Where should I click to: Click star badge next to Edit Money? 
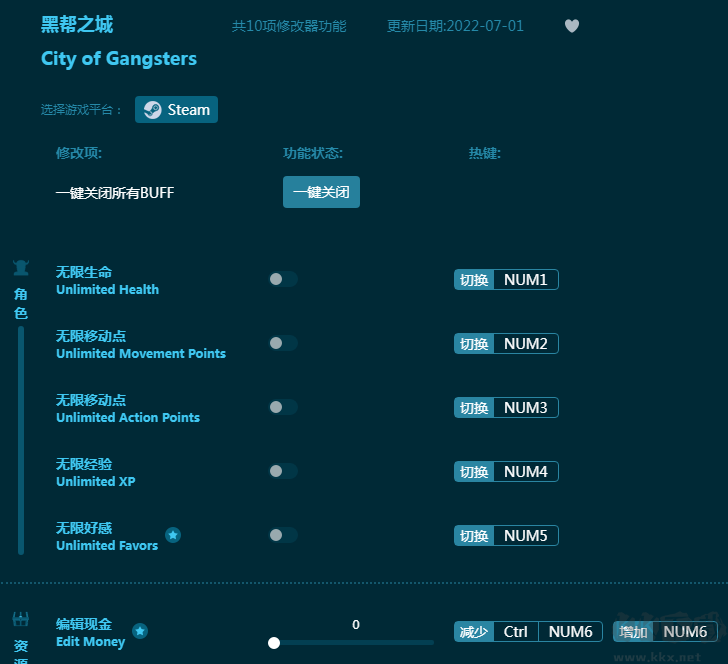pyautogui.click(x=140, y=631)
